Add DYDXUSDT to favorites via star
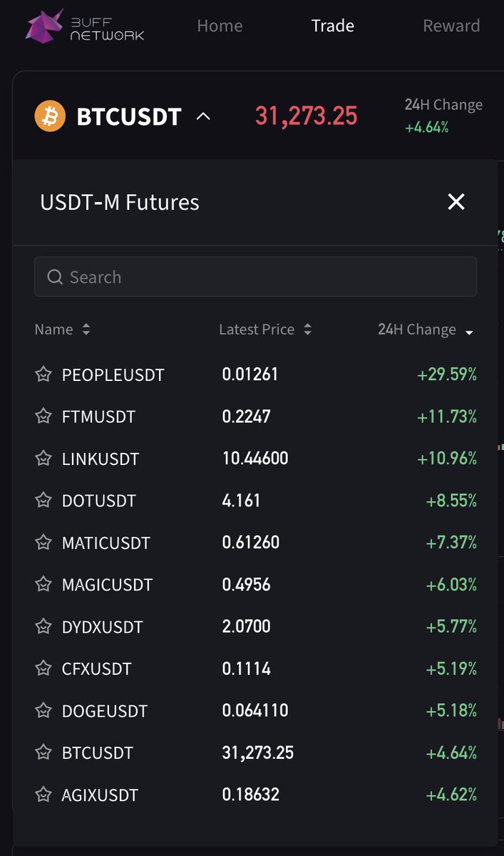Image resolution: width=504 pixels, height=856 pixels. [x=43, y=626]
